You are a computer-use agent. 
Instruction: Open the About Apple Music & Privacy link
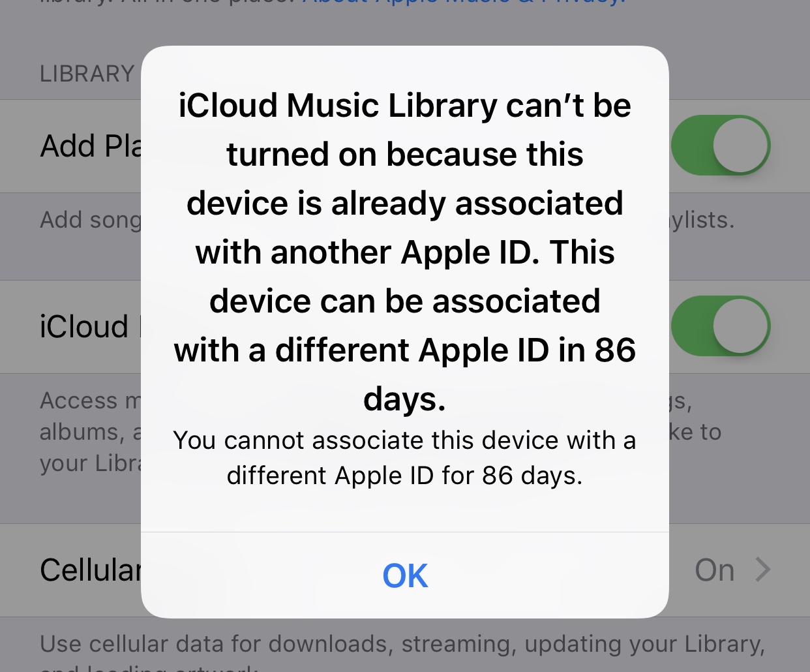(x=464, y=3)
